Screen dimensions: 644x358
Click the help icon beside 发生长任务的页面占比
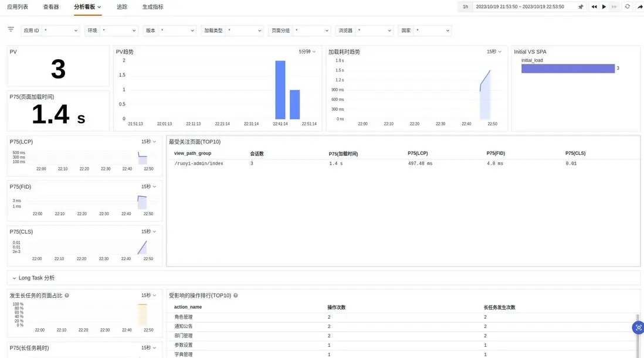66,295
